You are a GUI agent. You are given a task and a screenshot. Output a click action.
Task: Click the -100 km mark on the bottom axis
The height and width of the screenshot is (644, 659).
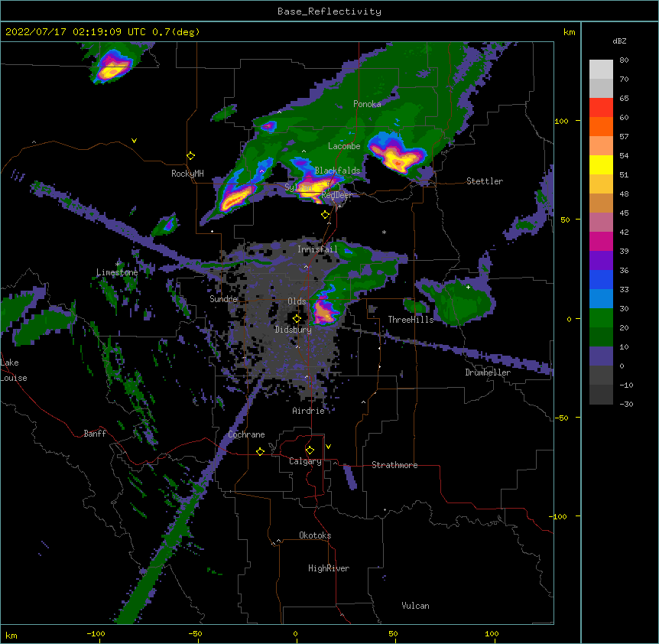pyautogui.click(x=96, y=633)
